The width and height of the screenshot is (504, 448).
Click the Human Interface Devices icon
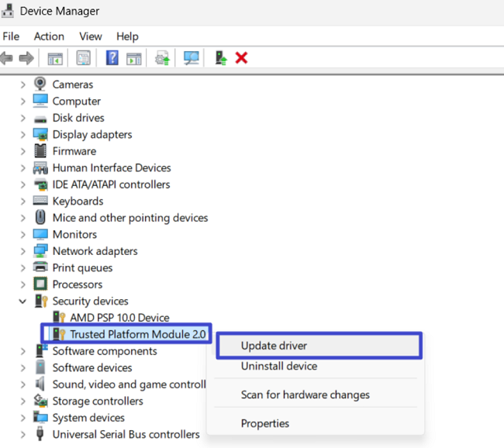(x=40, y=167)
